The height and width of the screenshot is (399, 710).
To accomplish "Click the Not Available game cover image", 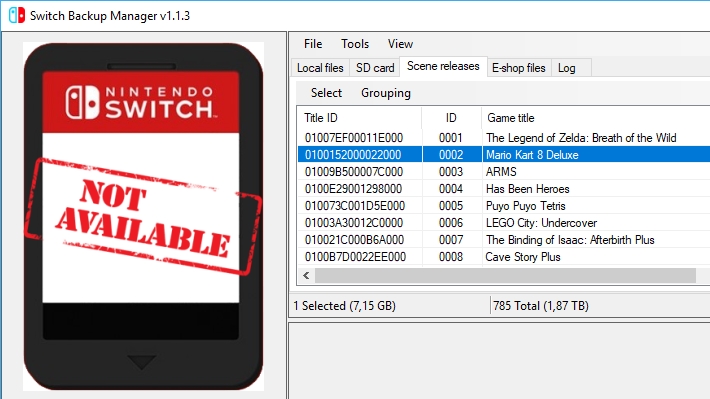I will [x=143, y=216].
